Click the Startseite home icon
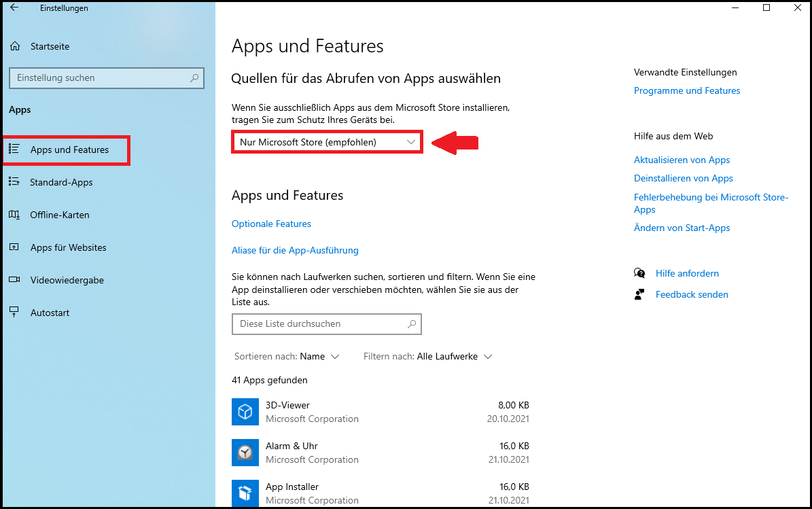 [x=15, y=46]
